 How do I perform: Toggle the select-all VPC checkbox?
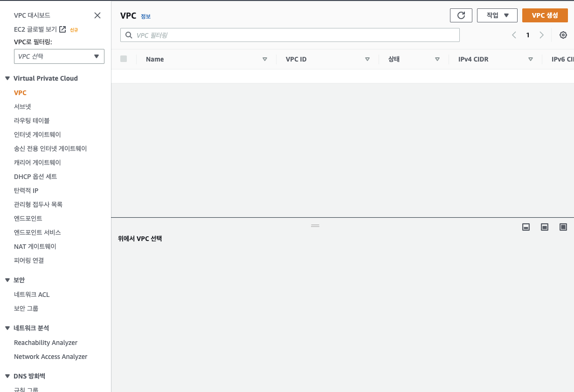pos(124,59)
